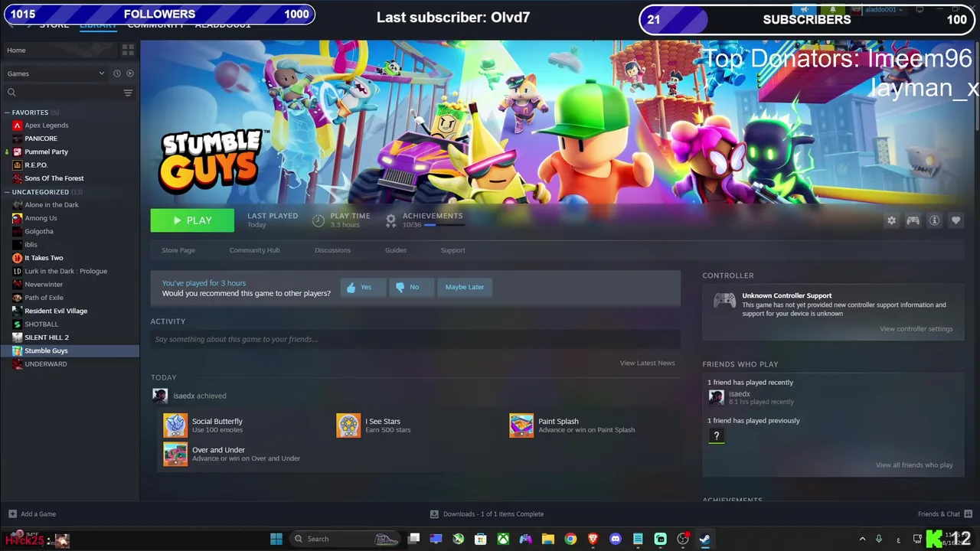This screenshot has width=980, height=551.
Task: Click the Windows Start button
Action: click(276, 539)
